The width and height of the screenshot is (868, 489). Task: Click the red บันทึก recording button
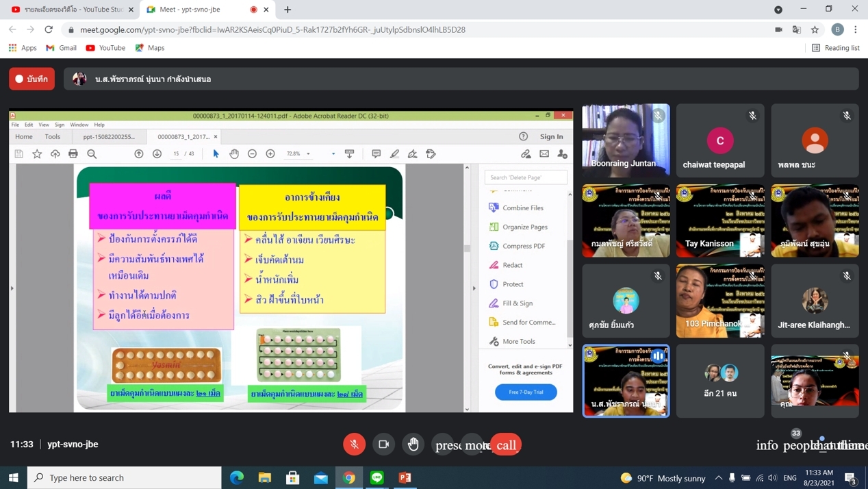click(31, 79)
